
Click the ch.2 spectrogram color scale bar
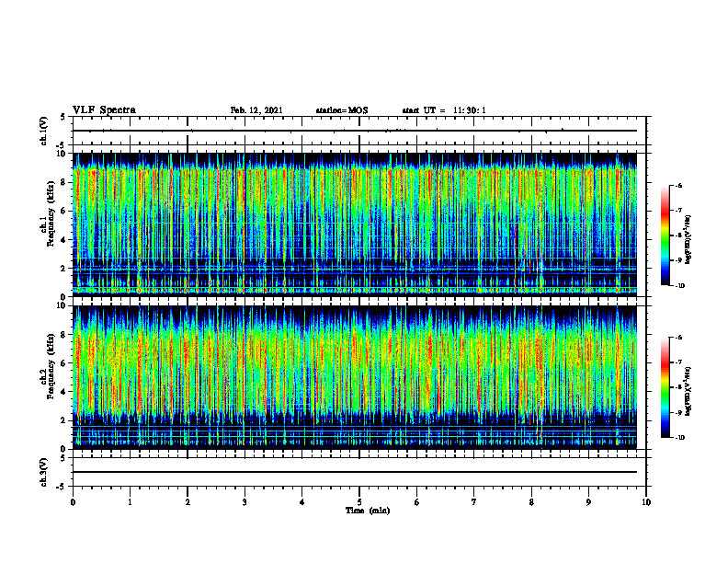[665, 387]
